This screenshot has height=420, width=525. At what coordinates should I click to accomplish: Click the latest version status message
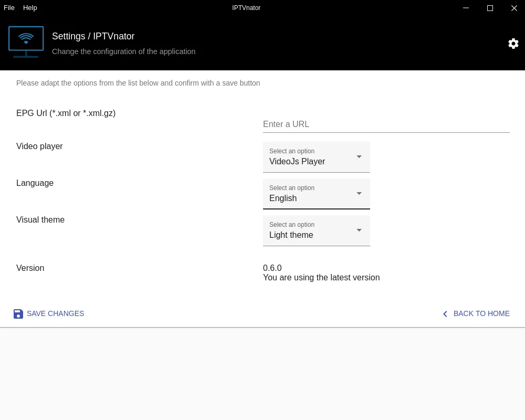pos(321,277)
